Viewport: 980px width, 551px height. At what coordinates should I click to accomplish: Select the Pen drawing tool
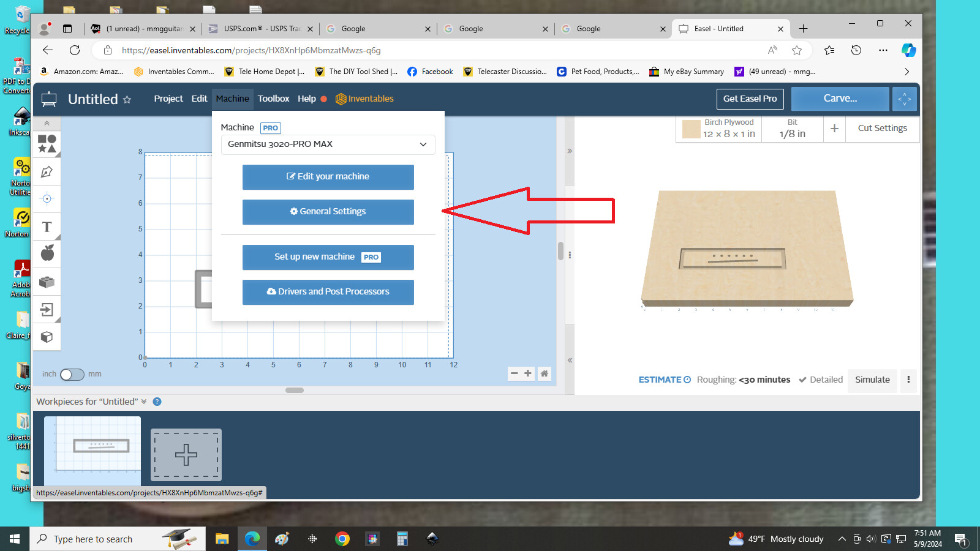[47, 171]
